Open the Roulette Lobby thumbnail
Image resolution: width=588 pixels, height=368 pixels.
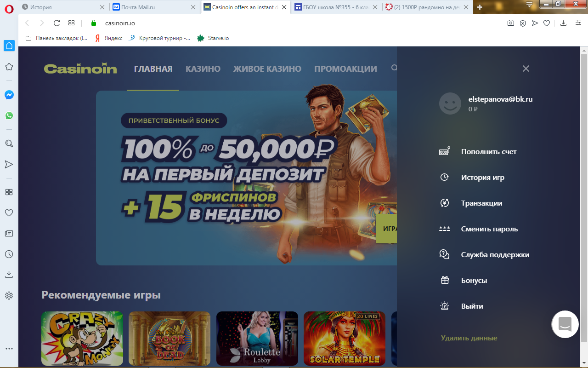(257, 339)
